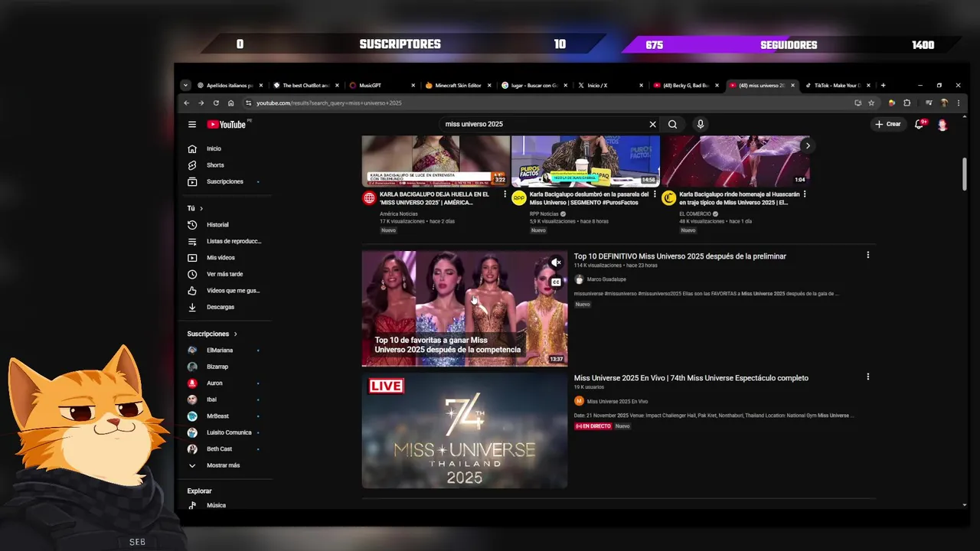Viewport: 980px width, 551px height.
Task: Expand the Suscripciones section header
Action: click(x=212, y=334)
